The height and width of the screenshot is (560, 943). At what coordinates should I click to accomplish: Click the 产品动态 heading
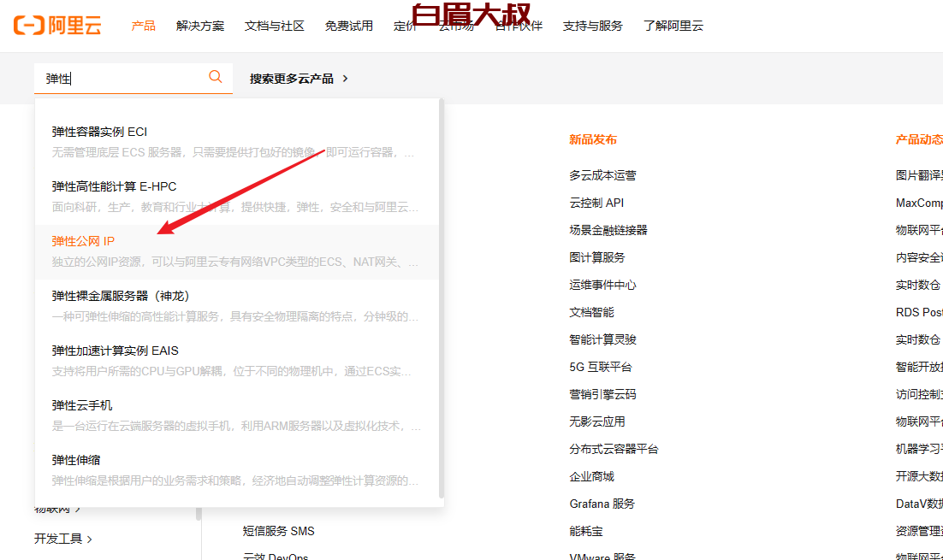pos(919,139)
